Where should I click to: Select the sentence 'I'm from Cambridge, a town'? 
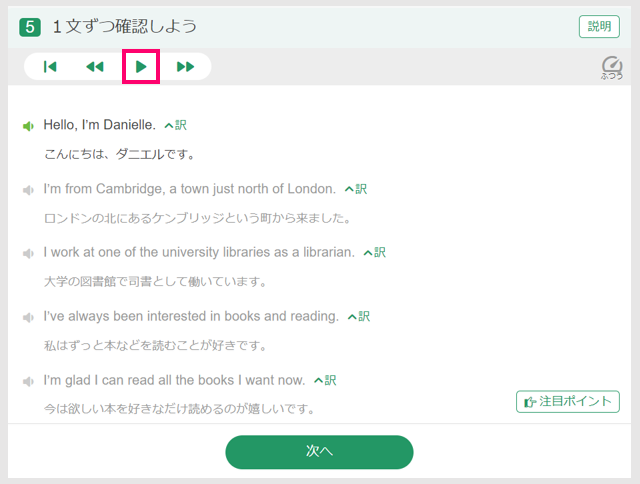click(x=190, y=189)
